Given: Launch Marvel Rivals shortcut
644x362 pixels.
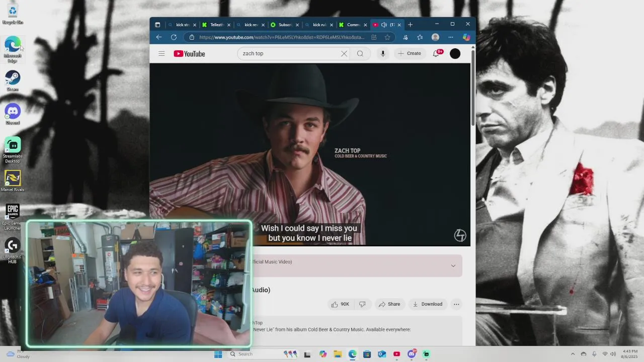Looking at the screenshot, I should (x=13, y=182).
